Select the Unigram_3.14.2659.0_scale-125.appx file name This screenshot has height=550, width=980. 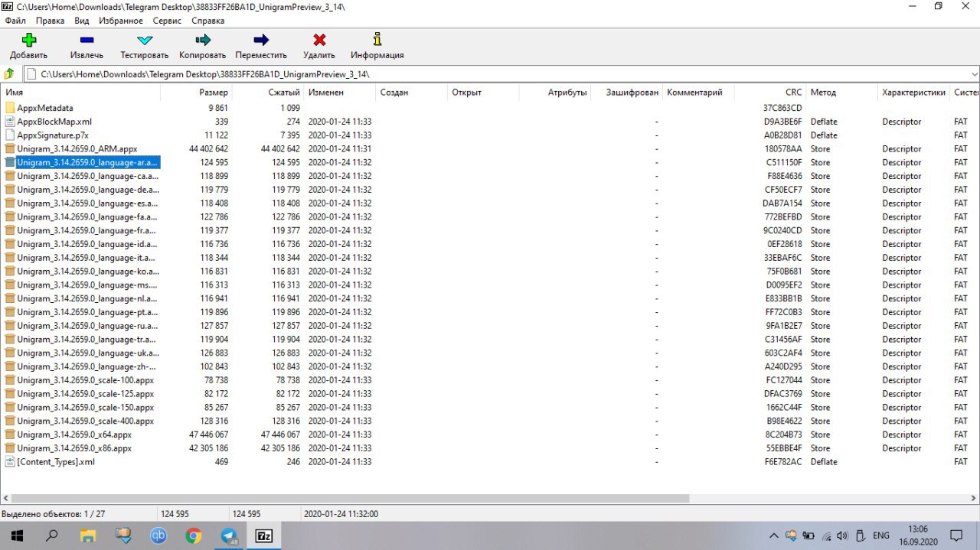86,394
